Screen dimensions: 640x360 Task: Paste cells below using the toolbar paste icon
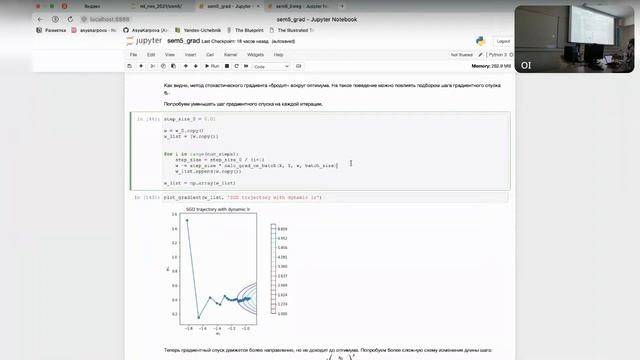(x=173, y=66)
